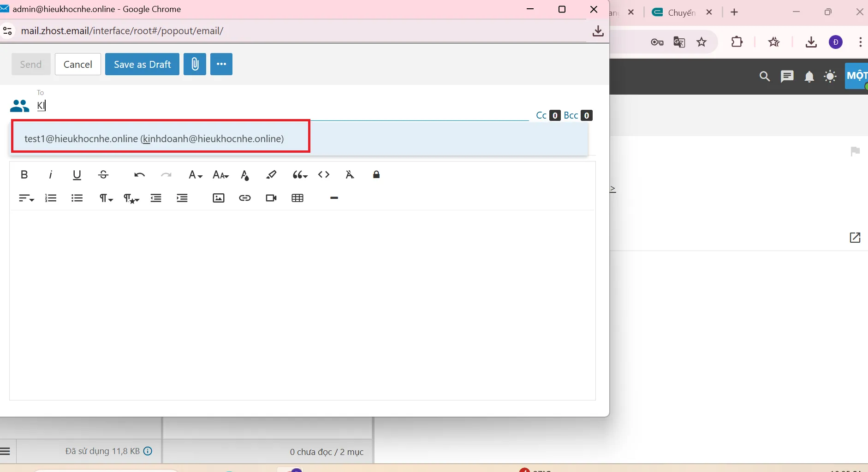
Task: Toggle bold formatting
Action: pyautogui.click(x=24, y=174)
